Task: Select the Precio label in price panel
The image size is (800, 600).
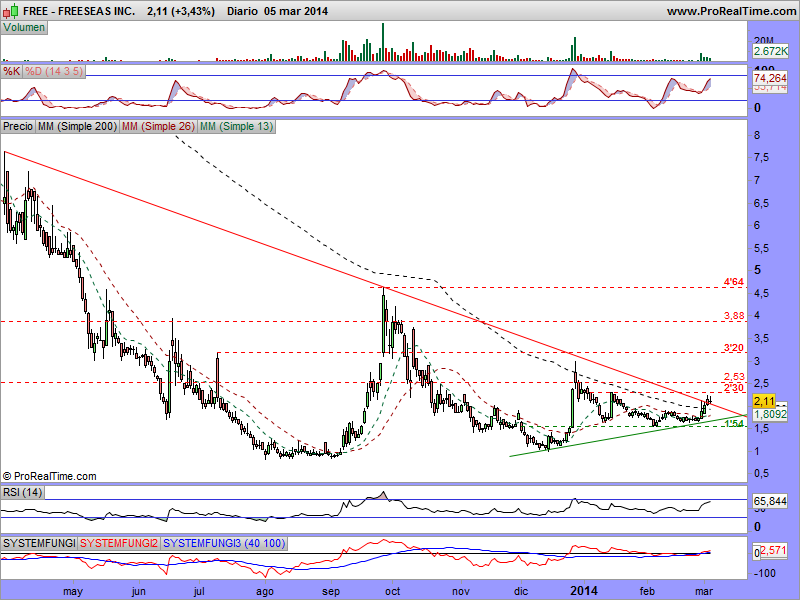Action: click(18, 126)
